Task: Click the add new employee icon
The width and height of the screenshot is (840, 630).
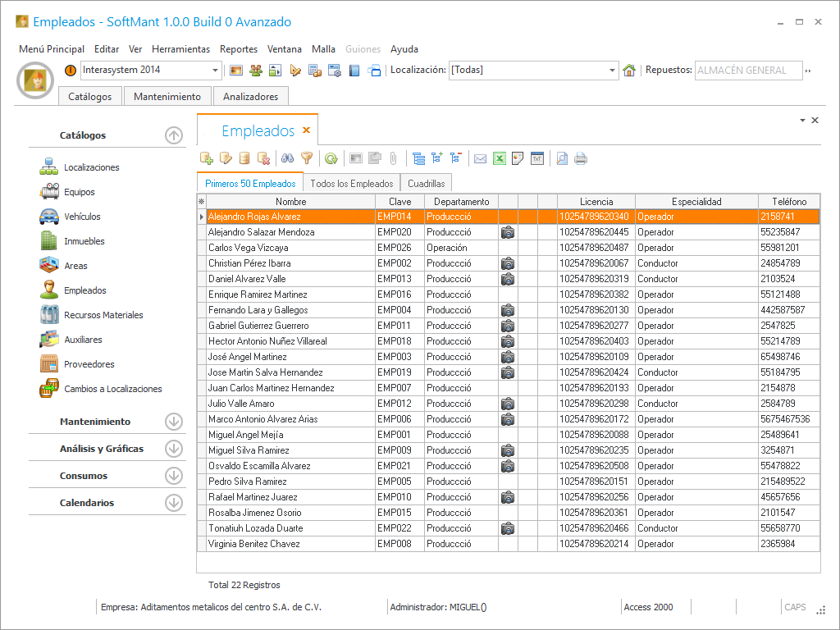Action: click(207, 159)
